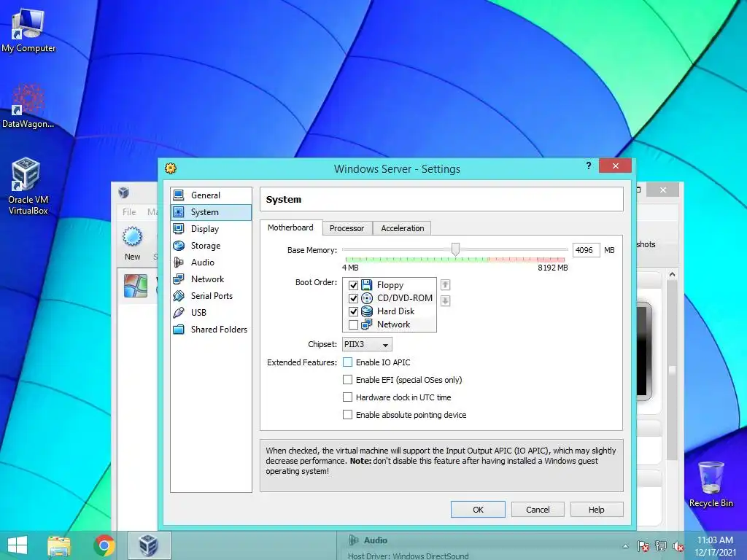The height and width of the screenshot is (560, 747).
Task: Click the Floppy boot device icon
Action: pos(366,285)
